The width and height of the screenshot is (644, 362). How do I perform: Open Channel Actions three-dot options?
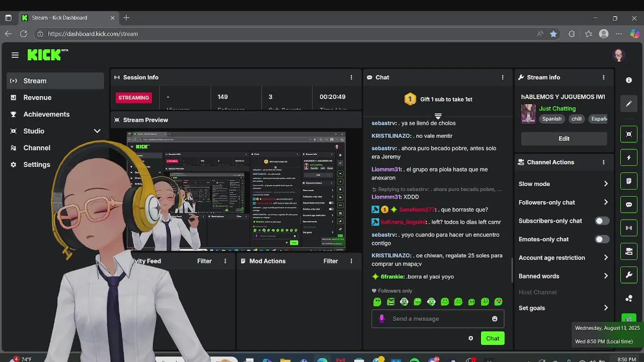[604, 162]
